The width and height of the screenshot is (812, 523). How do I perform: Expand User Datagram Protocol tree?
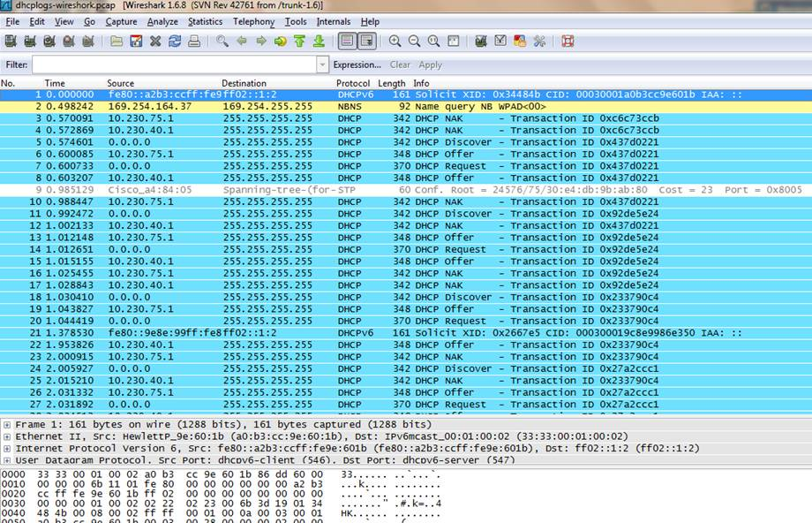[x=7, y=460]
